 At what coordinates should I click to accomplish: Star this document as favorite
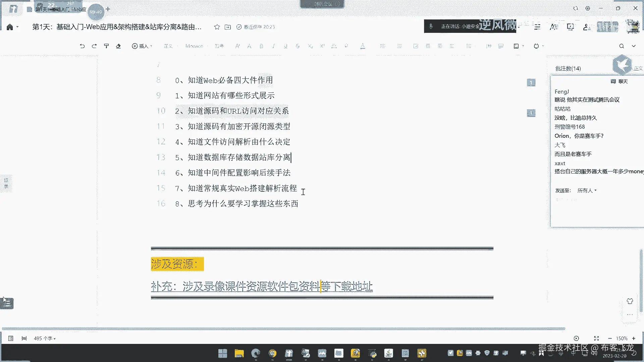coord(217,27)
